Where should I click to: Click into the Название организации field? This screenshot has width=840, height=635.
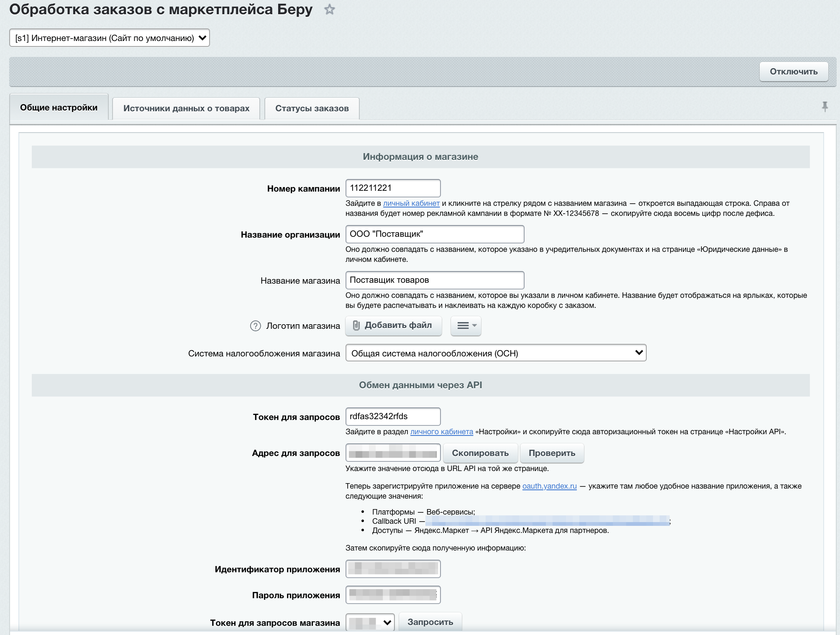(x=435, y=234)
